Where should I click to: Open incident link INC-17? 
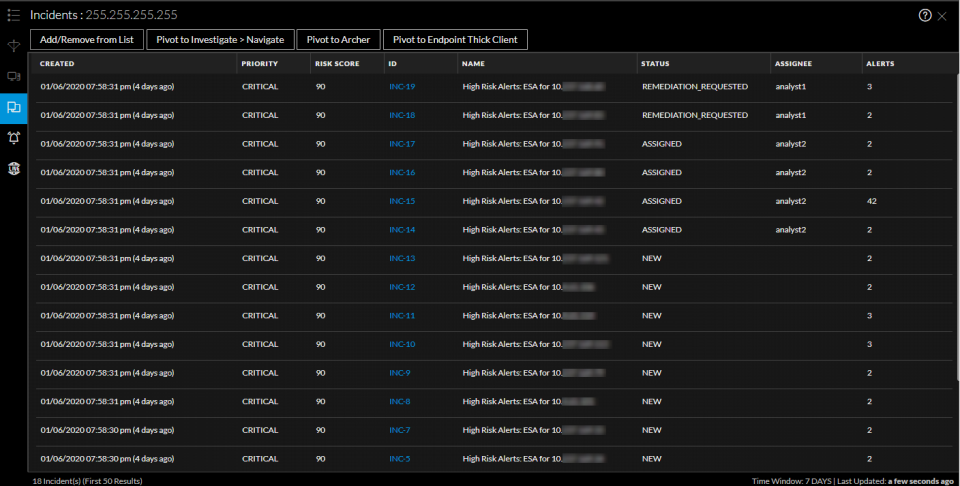coord(402,144)
